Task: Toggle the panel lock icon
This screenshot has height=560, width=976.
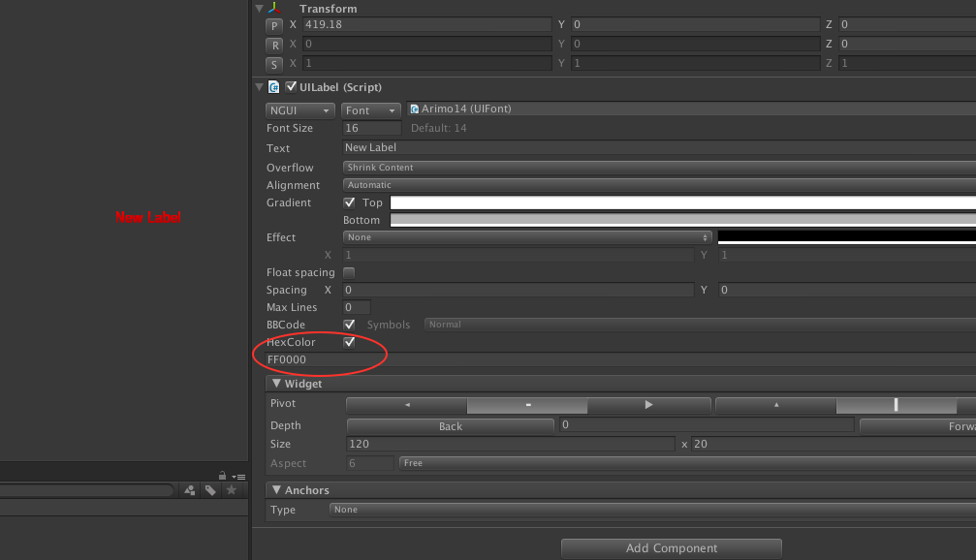Action: coord(223,476)
